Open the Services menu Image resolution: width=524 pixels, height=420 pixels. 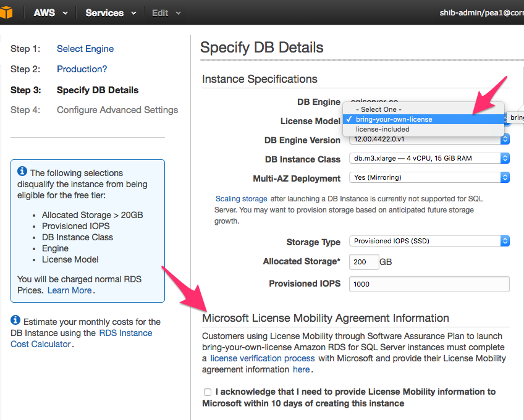pyautogui.click(x=111, y=13)
